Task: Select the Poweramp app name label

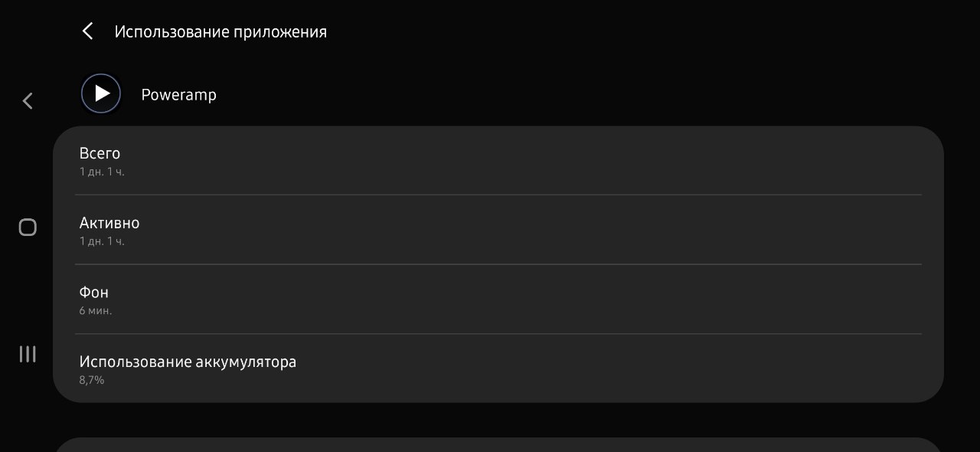Action: point(178,95)
